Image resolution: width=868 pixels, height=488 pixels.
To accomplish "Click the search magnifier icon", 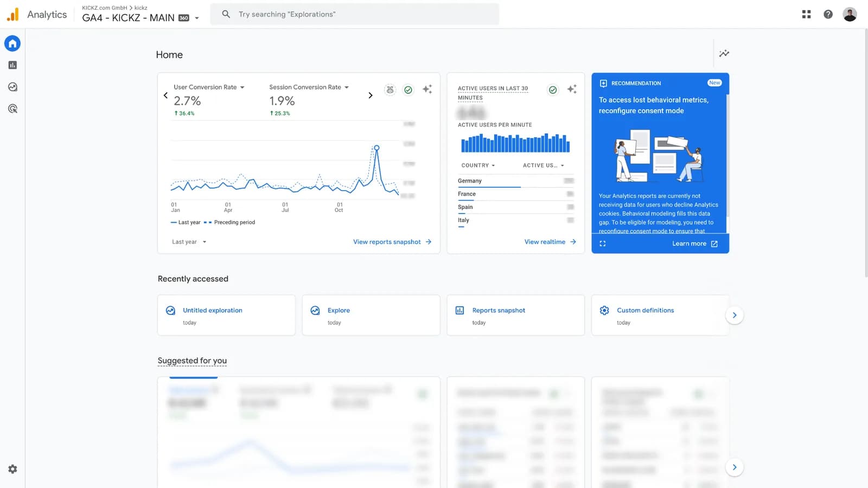I will coord(226,14).
